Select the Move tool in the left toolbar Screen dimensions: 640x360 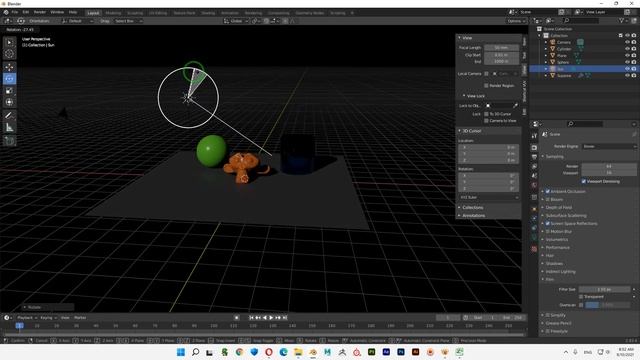coord(9,67)
